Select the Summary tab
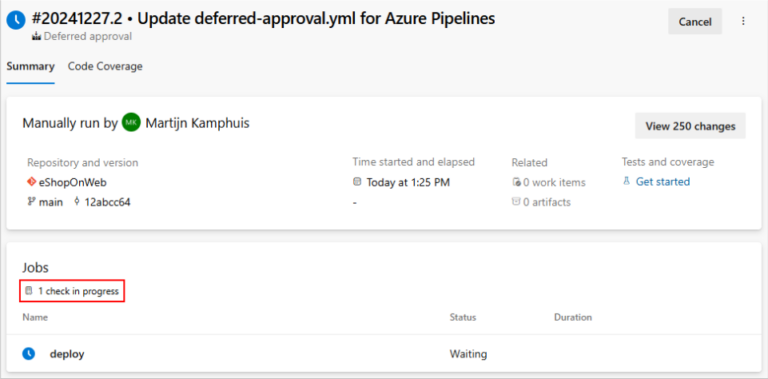The image size is (768, 379). [x=30, y=66]
